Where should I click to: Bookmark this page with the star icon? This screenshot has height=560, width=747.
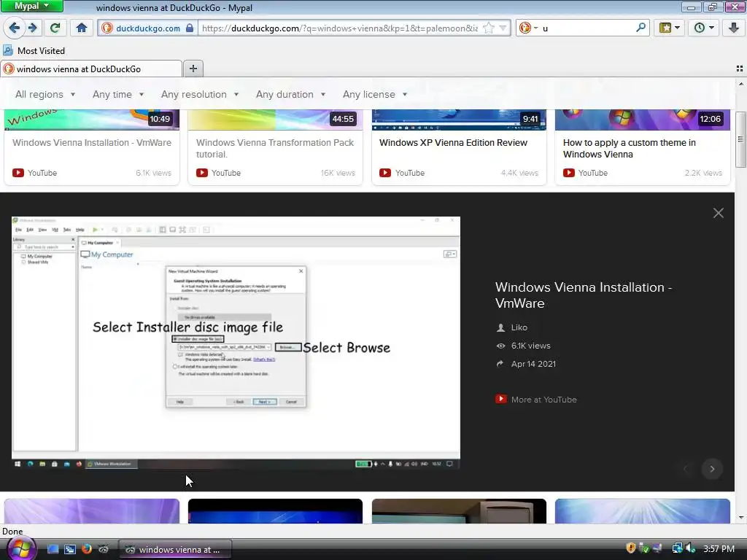tap(488, 28)
